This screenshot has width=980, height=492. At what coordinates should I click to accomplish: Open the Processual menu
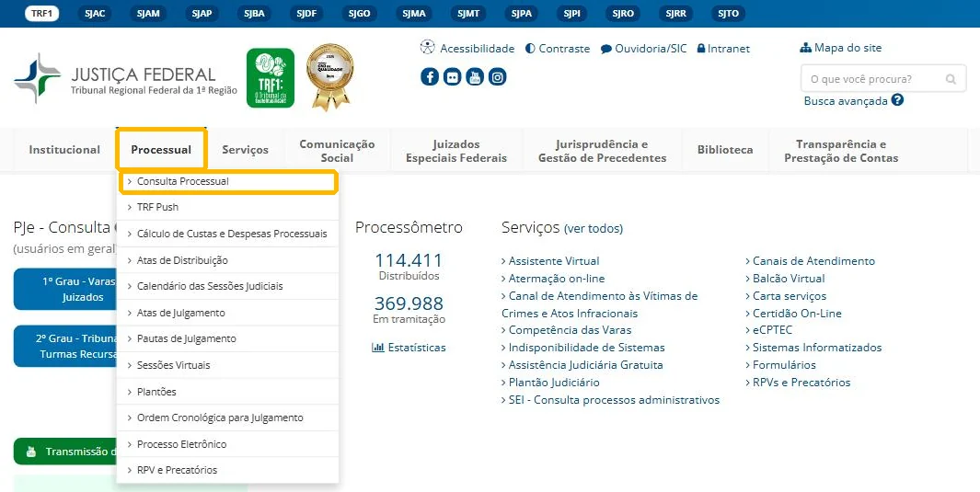pos(161,150)
